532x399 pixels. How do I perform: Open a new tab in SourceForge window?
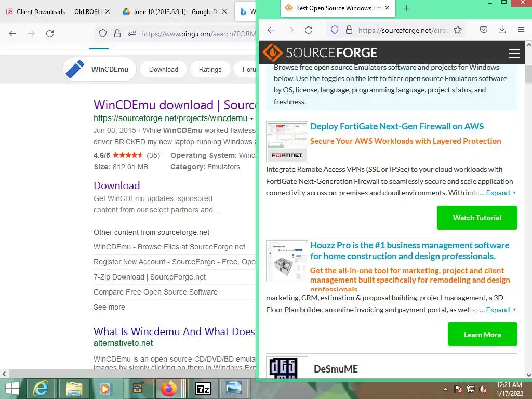(406, 8)
